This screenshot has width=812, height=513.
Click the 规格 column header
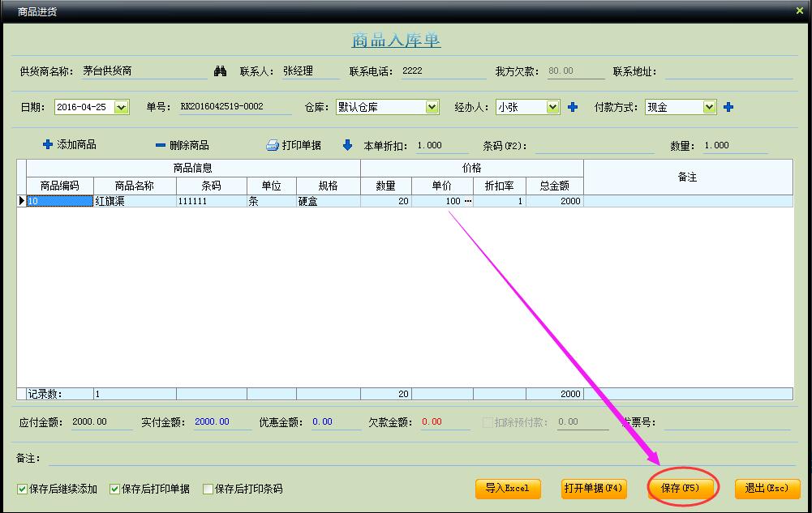(x=329, y=186)
